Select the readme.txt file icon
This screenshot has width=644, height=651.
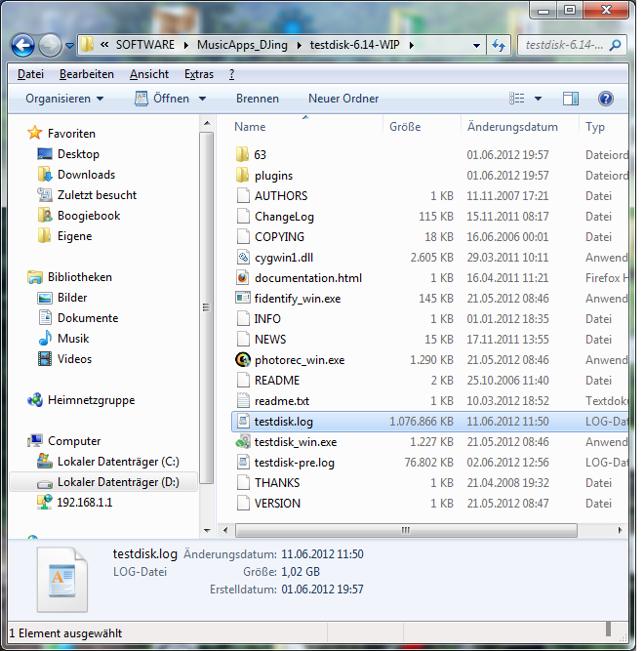(243, 400)
